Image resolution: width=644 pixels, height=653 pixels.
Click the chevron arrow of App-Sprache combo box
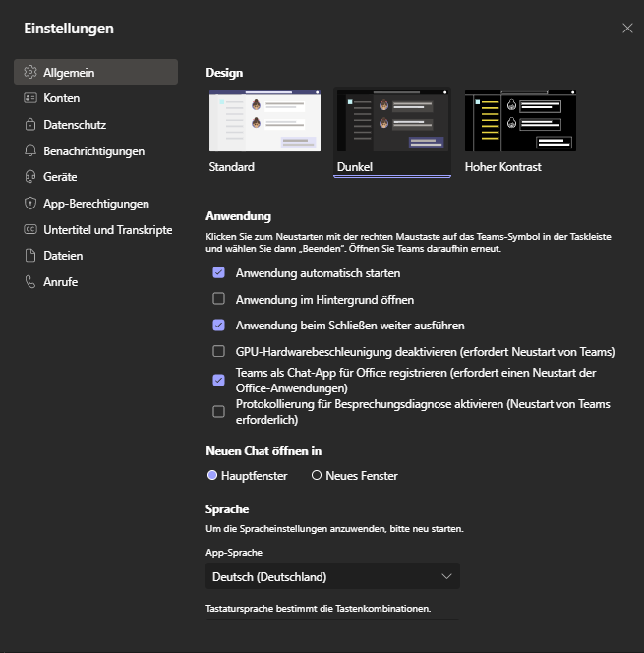(446, 577)
